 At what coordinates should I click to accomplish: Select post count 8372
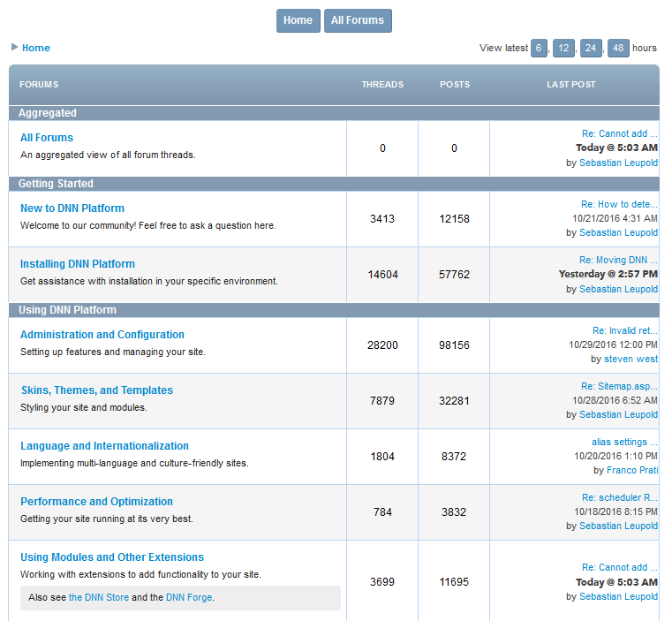[454, 457]
